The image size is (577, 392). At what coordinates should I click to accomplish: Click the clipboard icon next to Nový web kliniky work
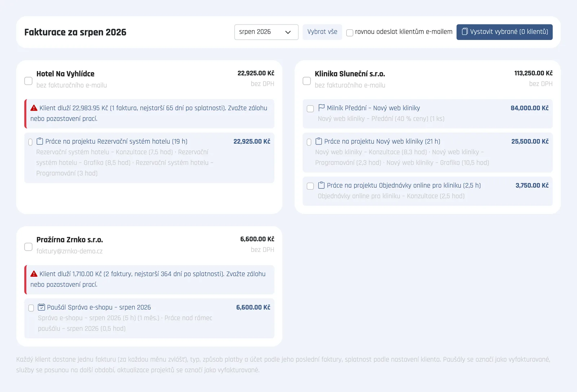tap(319, 141)
